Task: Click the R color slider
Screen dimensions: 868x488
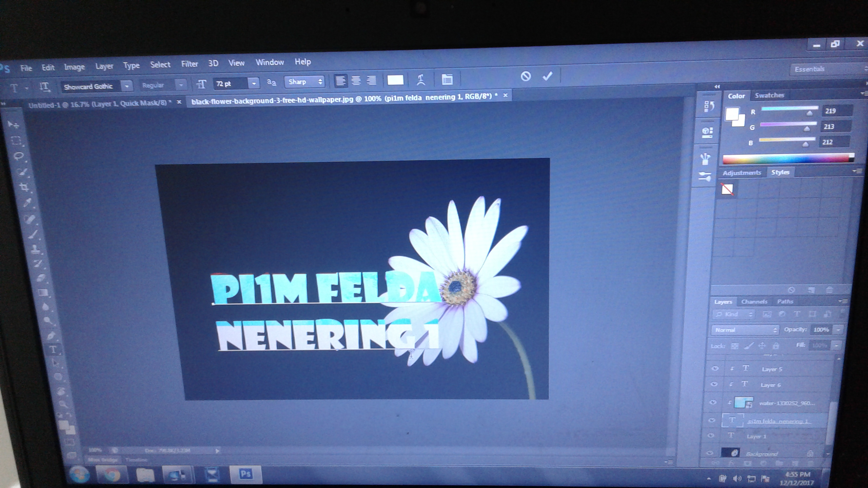Action: (789, 109)
